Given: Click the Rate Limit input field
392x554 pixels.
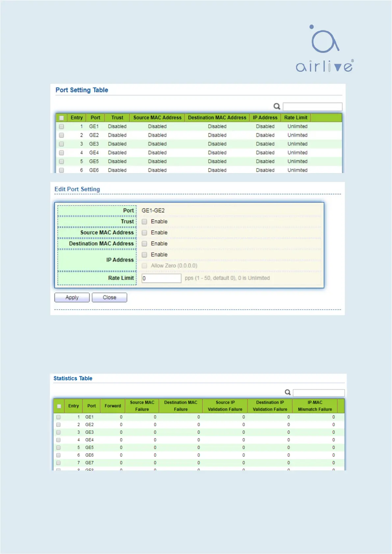Looking at the screenshot, I should click(x=161, y=278).
